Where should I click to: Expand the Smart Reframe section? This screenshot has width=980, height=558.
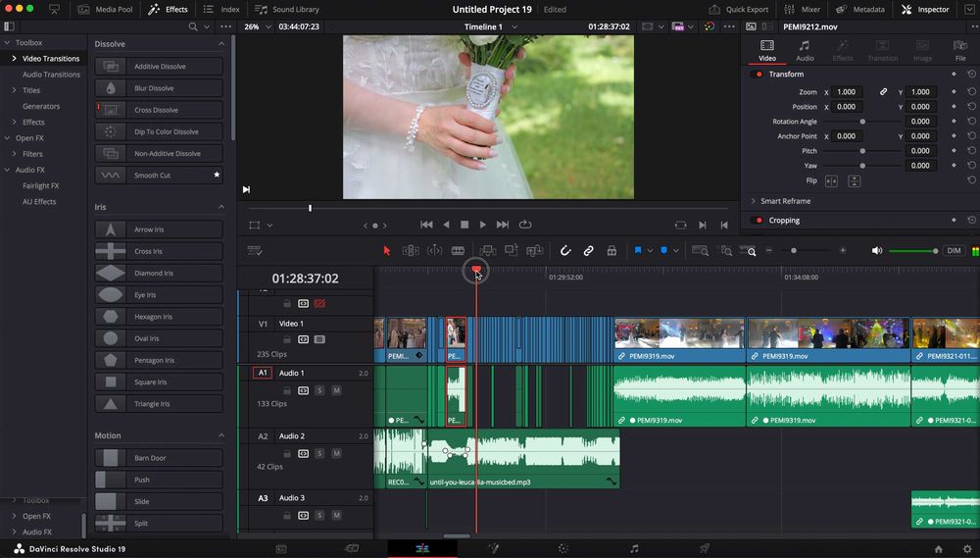coord(754,201)
